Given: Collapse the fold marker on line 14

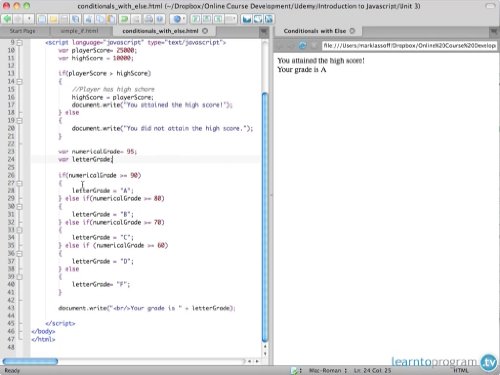Looking at the screenshot, I should coord(20,82).
